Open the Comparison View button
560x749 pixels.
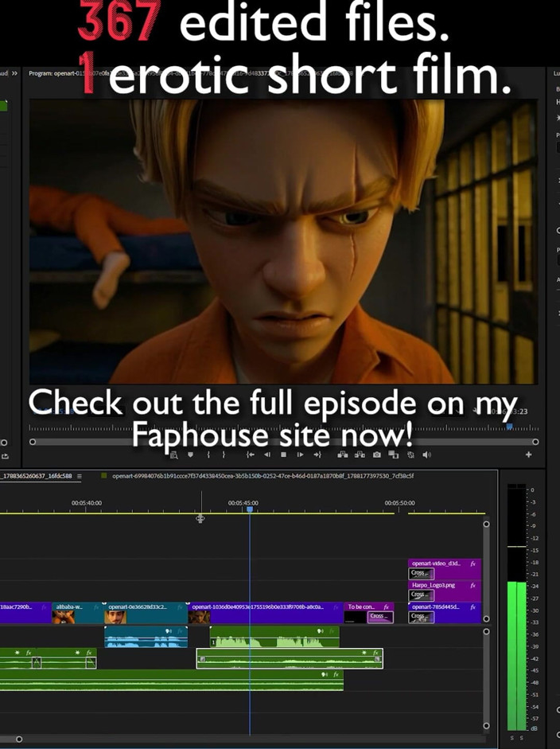[x=394, y=454]
